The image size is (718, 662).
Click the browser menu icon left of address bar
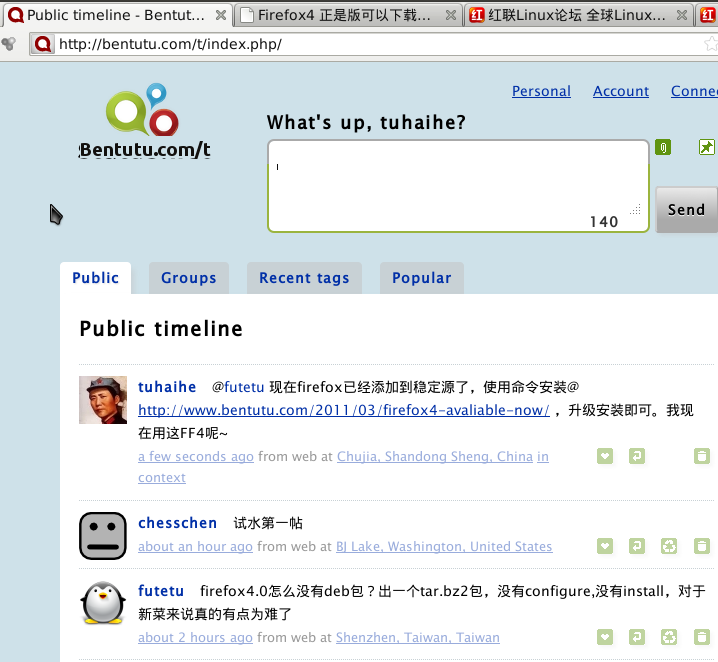click(9, 44)
